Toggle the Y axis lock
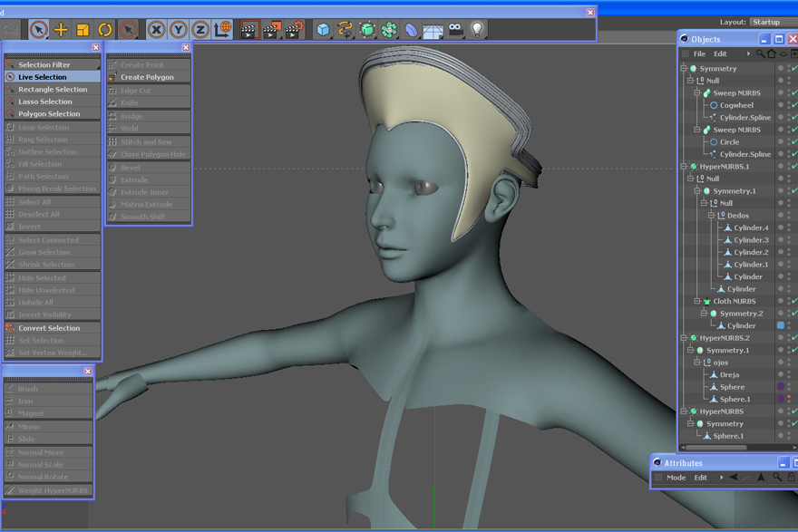The height and width of the screenshot is (532, 798). point(179,30)
